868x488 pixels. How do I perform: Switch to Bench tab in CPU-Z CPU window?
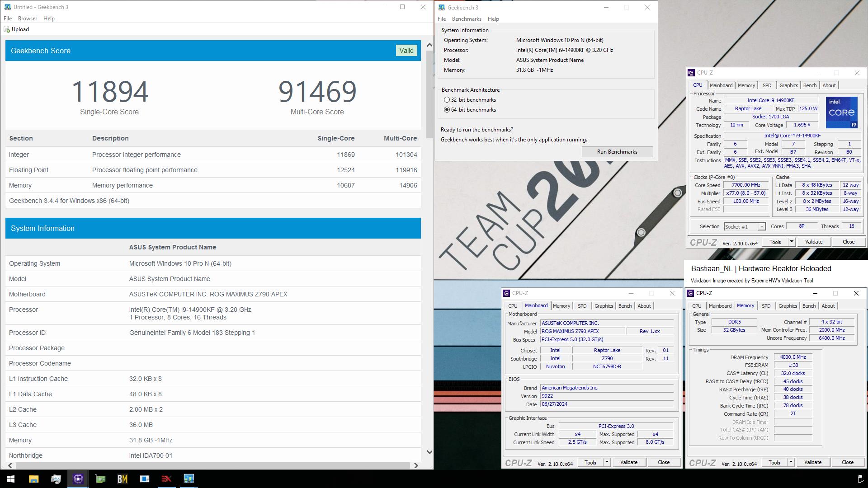click(810, 85)
